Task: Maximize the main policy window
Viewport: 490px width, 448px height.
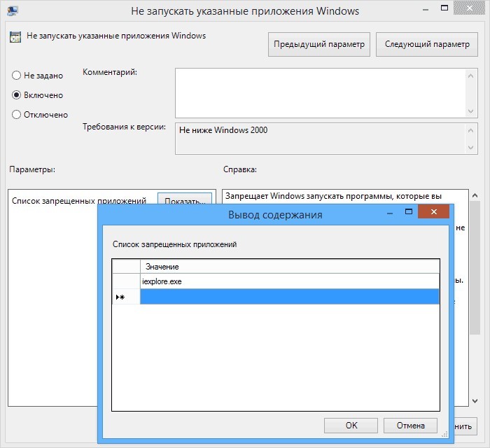Action: (444, 8)
